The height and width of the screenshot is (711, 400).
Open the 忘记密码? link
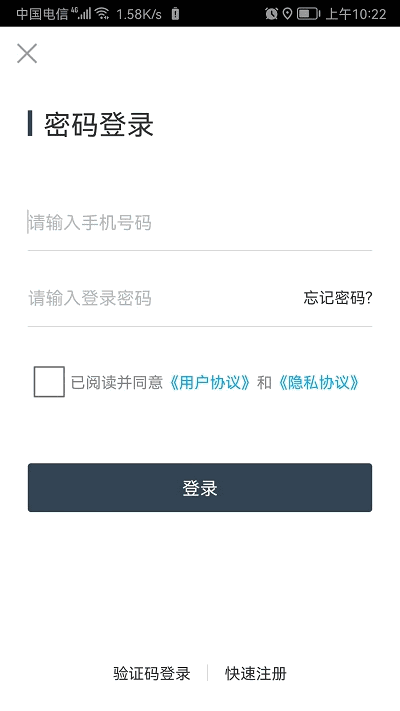pyautogui.click(x=338, y=298)
